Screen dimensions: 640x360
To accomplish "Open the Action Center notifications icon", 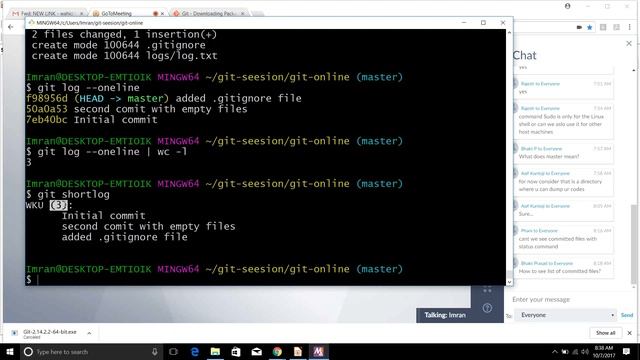I will tap(627, 351).
